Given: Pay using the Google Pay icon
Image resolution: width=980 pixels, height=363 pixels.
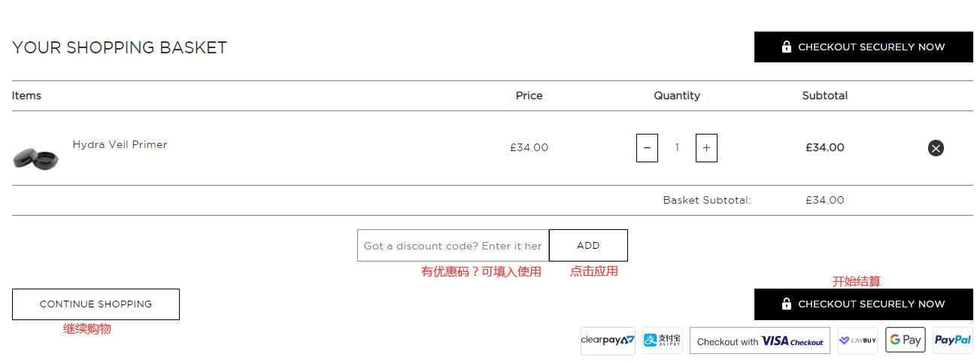Looking at the screenshot, I should tap(905, 340).
